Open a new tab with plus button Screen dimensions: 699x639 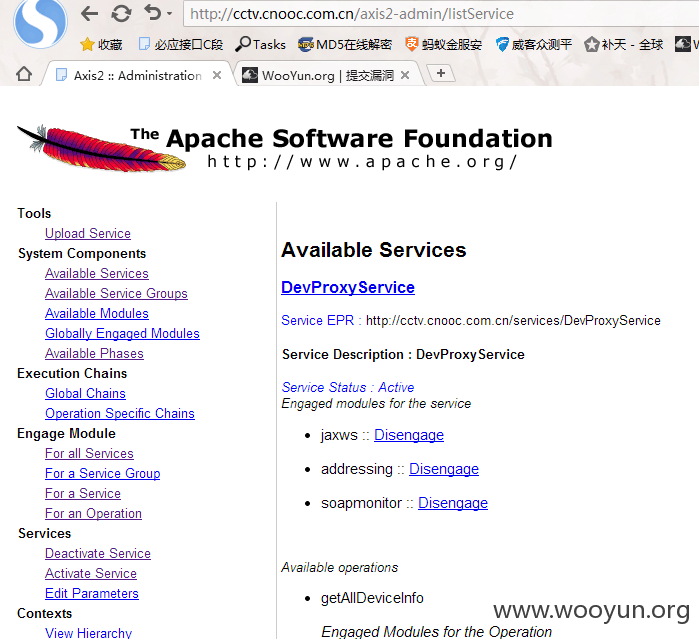[x=441, y=73]
